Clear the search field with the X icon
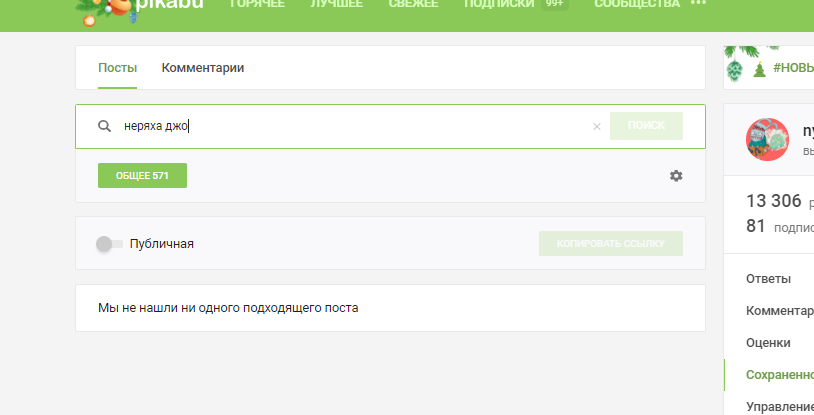Image resolution: width=814 pixels, height=415 pixels. point(596,126)
